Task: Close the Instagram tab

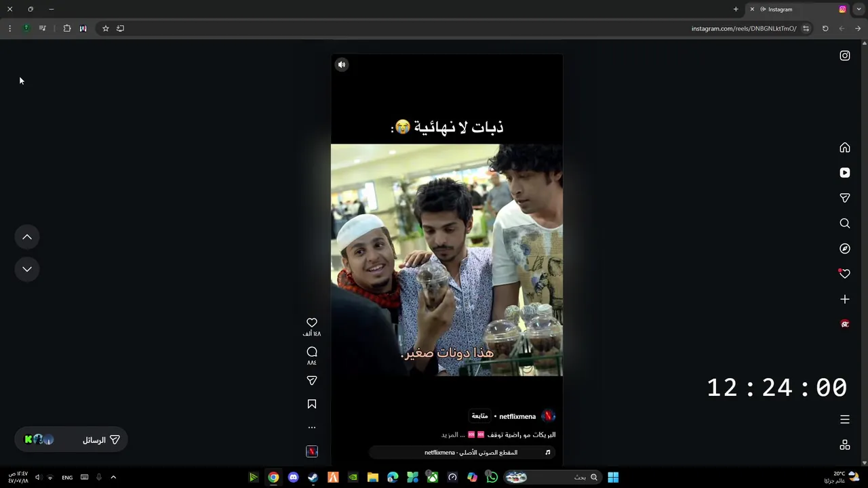Action: pyautogui.click(x=752, y=9)
